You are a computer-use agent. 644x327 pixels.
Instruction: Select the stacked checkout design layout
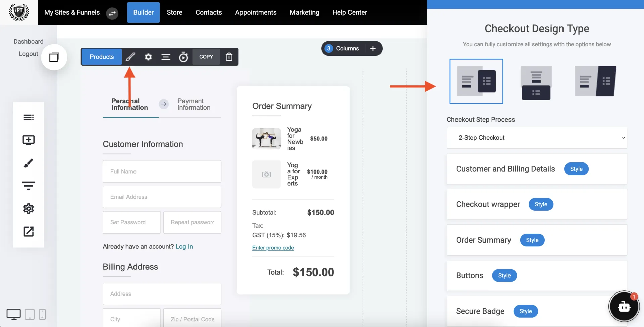click(x=536, y=82)
